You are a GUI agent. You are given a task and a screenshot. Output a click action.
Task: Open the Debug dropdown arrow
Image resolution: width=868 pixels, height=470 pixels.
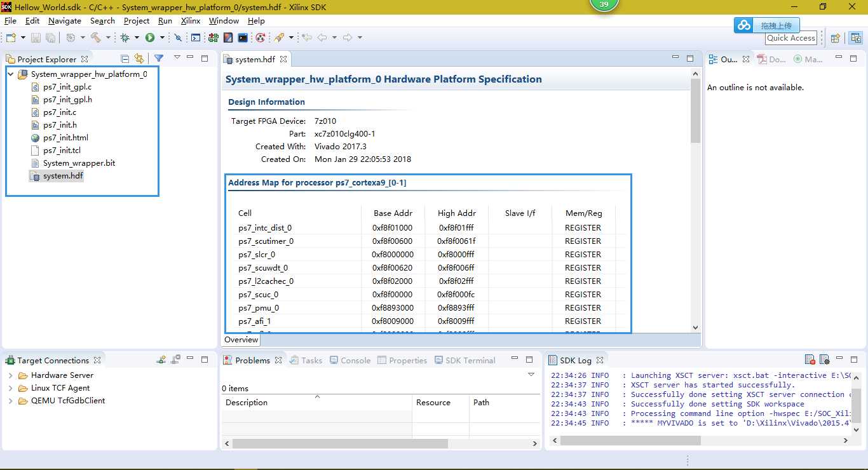coord(137,37)
